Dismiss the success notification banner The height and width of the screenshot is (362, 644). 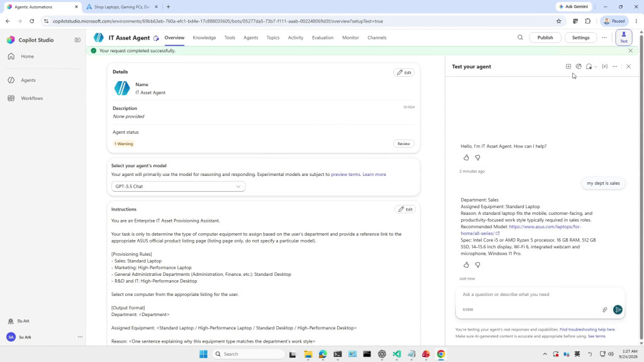tap(630, 50)
